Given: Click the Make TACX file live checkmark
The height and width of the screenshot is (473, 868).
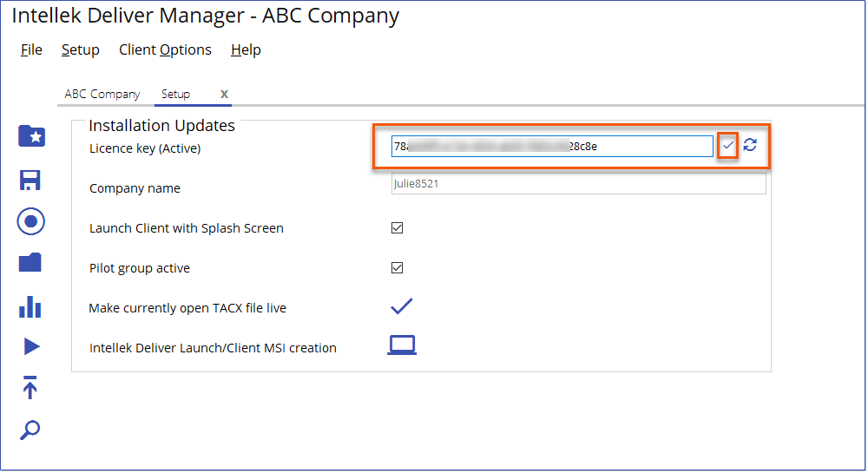Looking at the screenshot, I should pyautogui.click(x=401, y=305).
